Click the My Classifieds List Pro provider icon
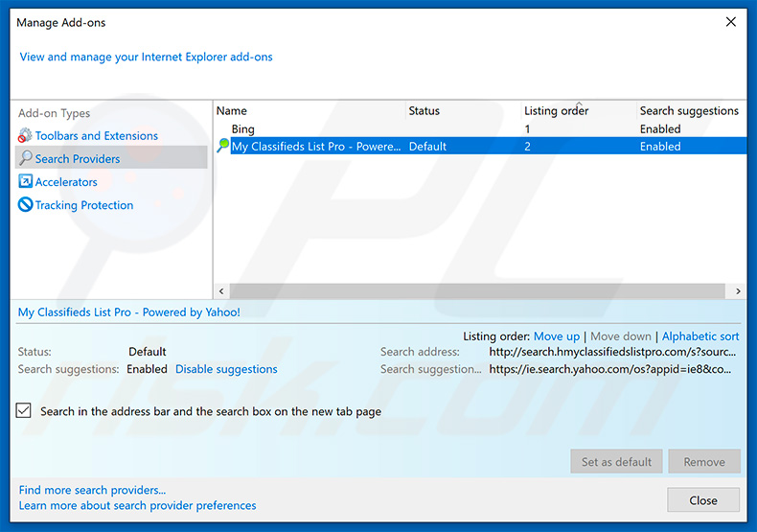Image resolution: width=757 pixels, height=532 pixels. coord(223,147)
